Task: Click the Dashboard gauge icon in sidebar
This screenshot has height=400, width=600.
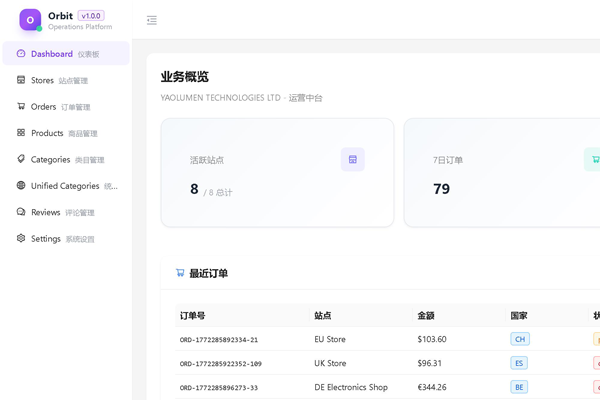Action: tap(21, 54)
